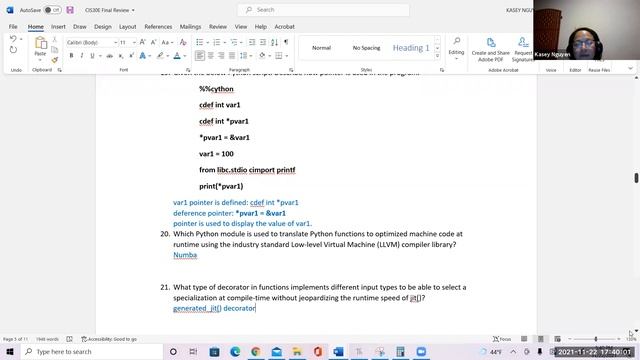Click text highlight color pen
Viewport: 640px width, 360px height.
[160, 56]
